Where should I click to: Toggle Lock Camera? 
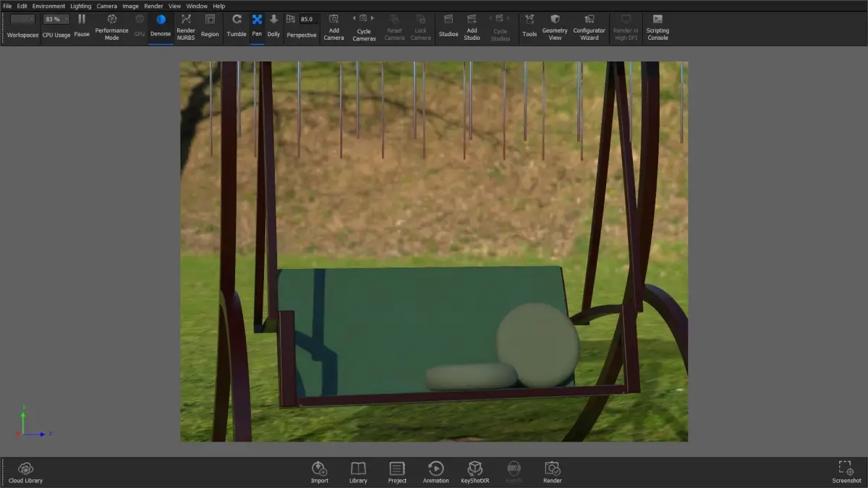421,26
